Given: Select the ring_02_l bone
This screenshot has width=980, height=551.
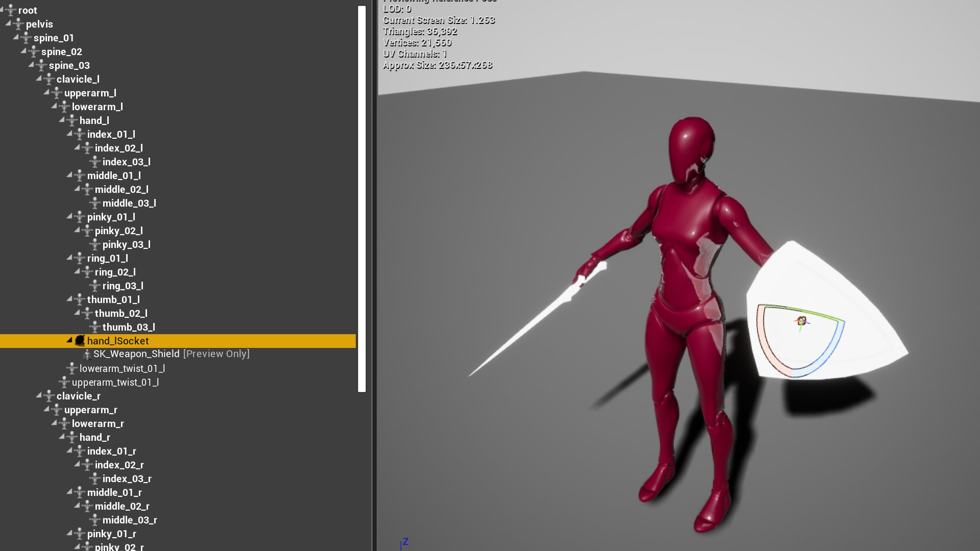Looking at the screenshot, I should coord(116,272).
